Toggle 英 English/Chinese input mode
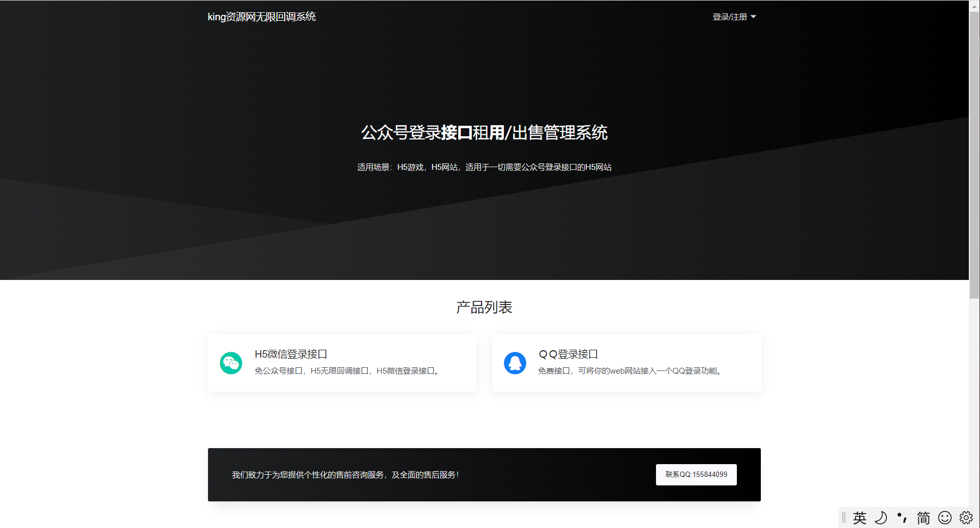This screenshot has height=528, width=980. coord(860,517)
